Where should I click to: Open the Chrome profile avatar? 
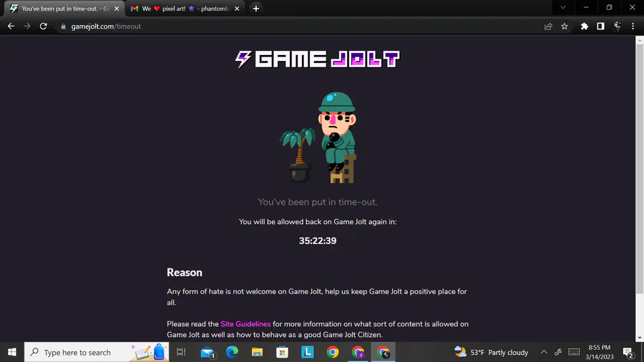click(x=617, y=26)
